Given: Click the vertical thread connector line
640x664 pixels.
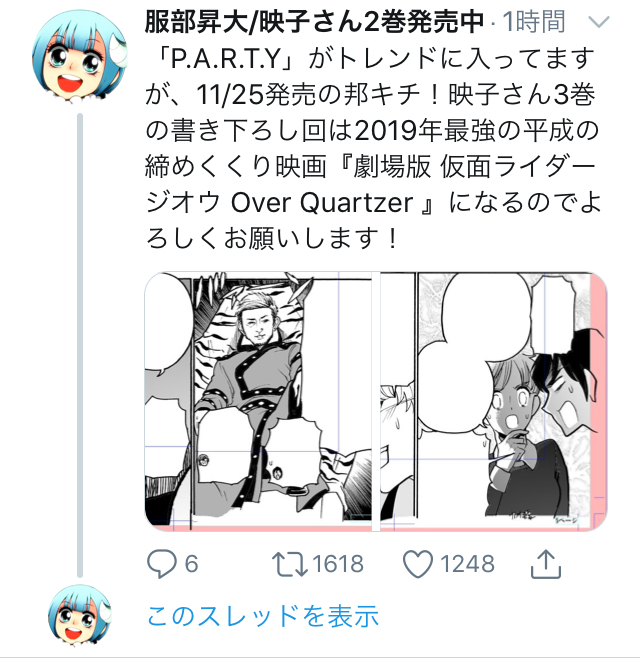Looking at the screenshot, I should click(80, 345).
